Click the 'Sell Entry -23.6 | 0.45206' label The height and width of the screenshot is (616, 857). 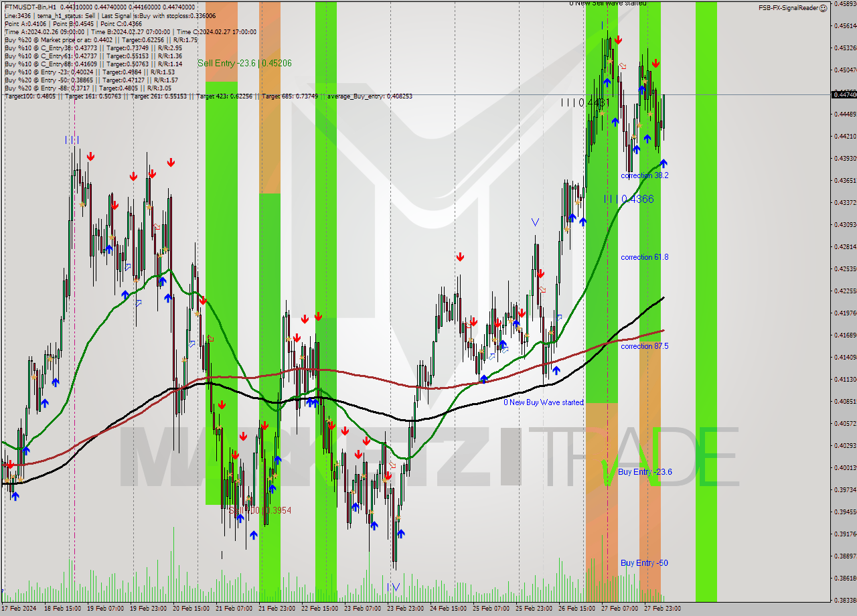pyautogui.click(x=244, y=63)
